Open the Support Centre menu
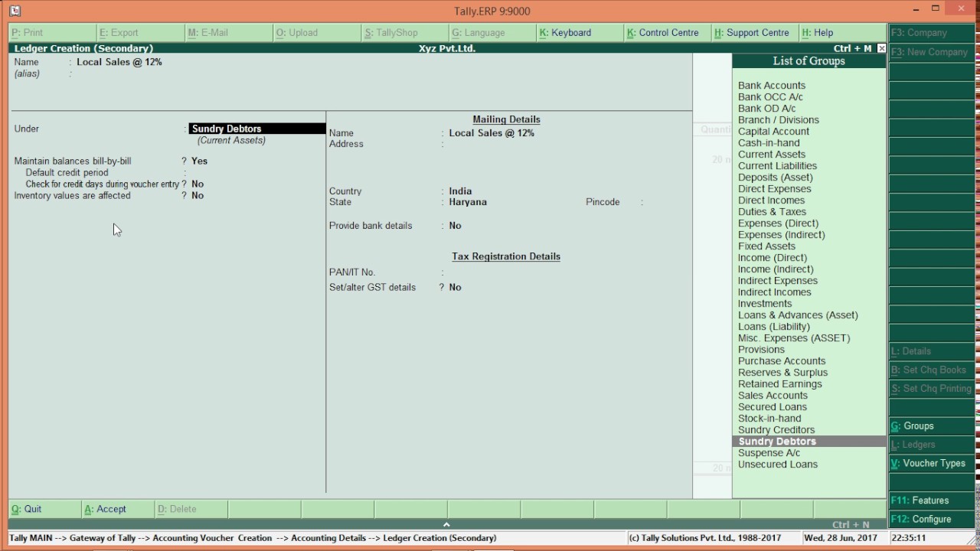 [x=756, y=33]
